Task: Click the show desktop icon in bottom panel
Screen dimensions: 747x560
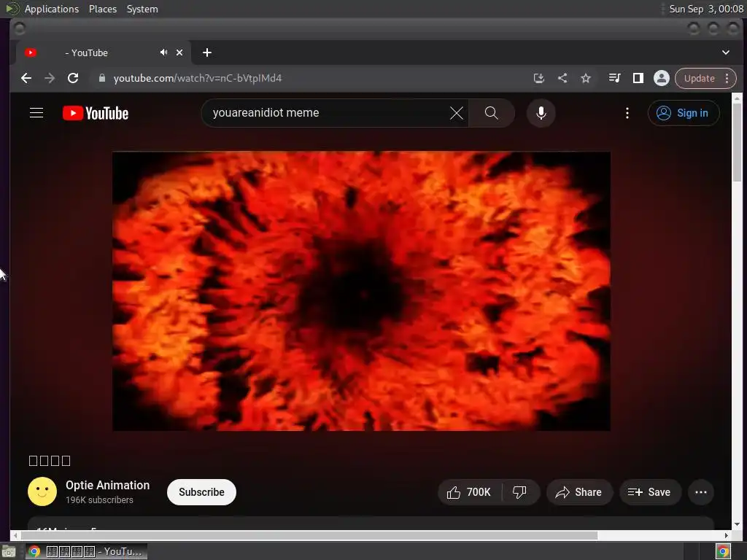Action: (x=9, y=551)
